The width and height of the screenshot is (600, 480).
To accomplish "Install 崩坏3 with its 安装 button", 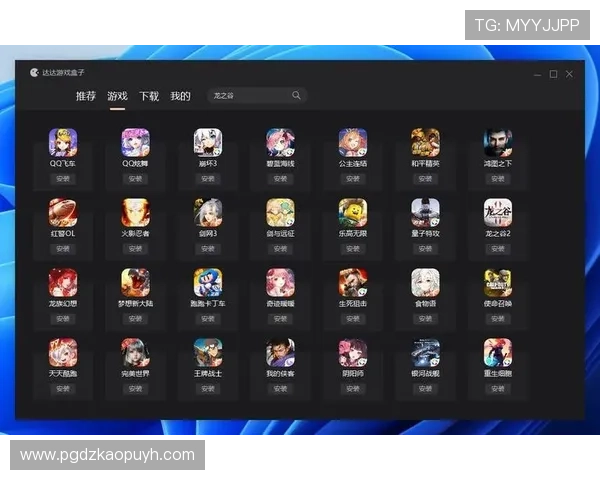I will coord(208,179).
